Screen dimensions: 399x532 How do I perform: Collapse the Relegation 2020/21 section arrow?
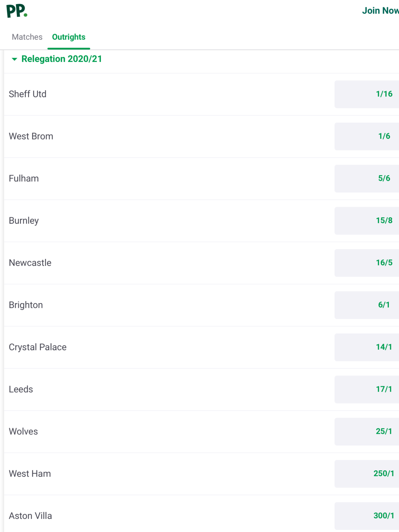pos(15,59)
